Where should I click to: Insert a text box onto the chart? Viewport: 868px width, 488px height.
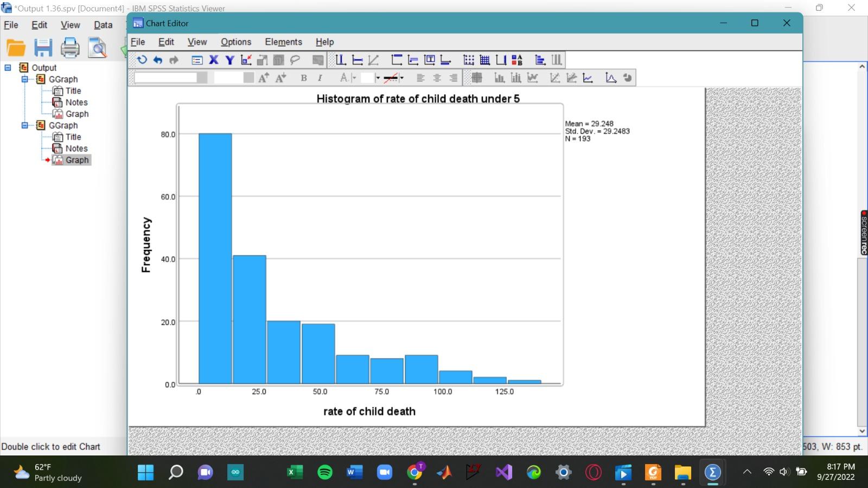click(429, 60)
